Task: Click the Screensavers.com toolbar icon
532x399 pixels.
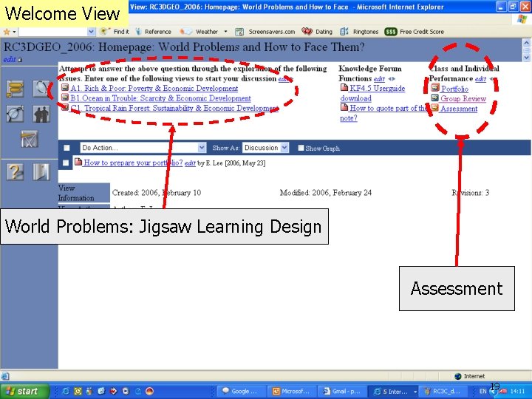Action: click(x=239, y=32)
